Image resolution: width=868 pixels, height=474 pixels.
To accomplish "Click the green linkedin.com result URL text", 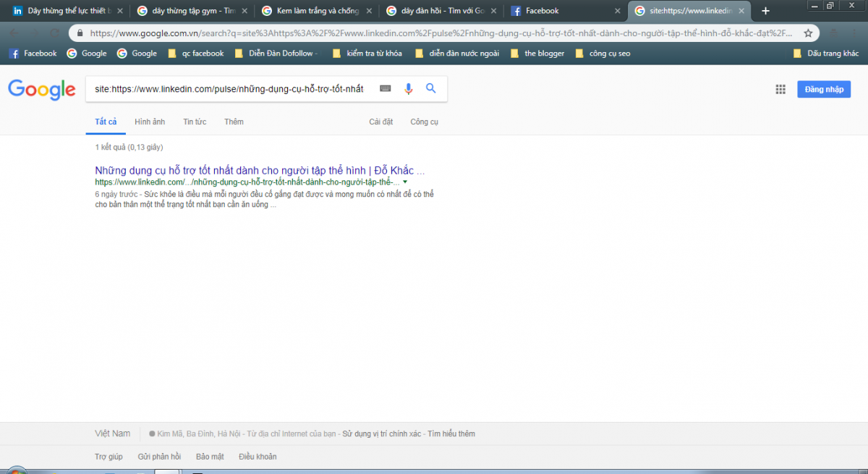I will pos(247,182).
